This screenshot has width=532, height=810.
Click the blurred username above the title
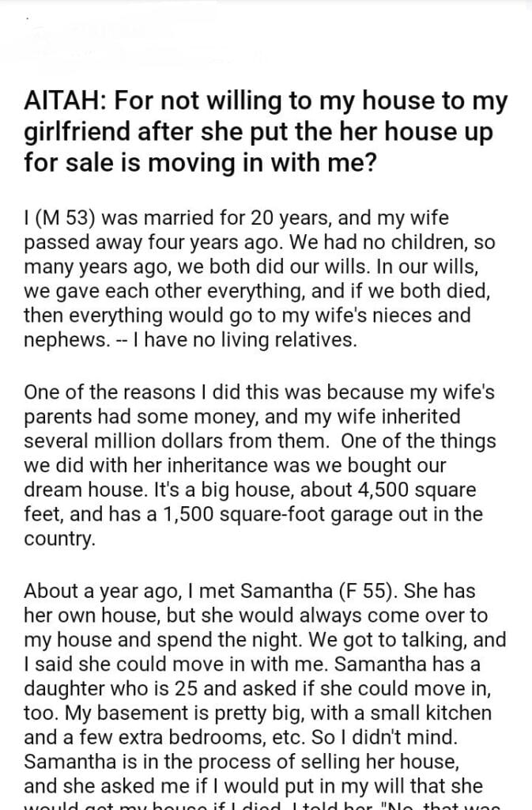click(x=111, y=30)
